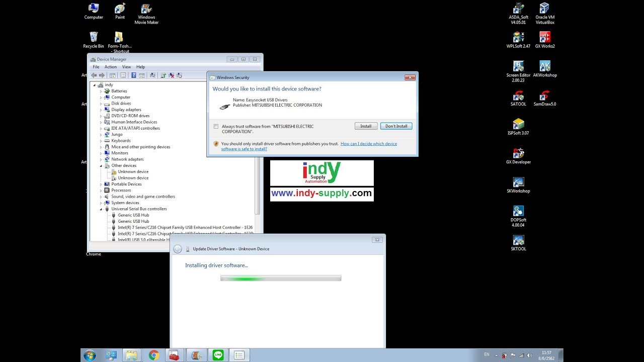Image resolution: width=644 pixels, height=362 pixels.
Task: Open DOPSoft 4.00.04 desktop icon
Action: (x=518, y=216)
